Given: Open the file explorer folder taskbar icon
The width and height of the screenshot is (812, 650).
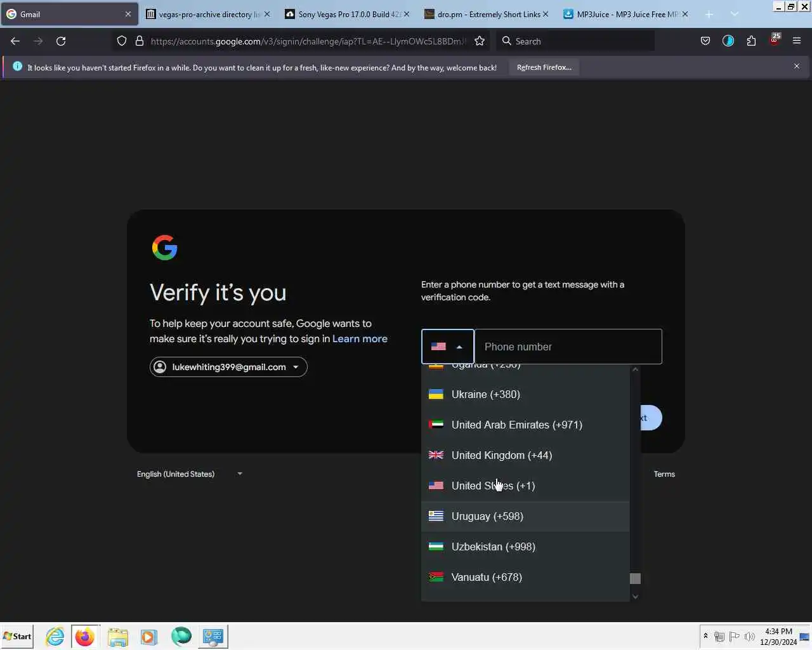Looking at the screenshot, I should pyautogui.click(x=117, y=636).
